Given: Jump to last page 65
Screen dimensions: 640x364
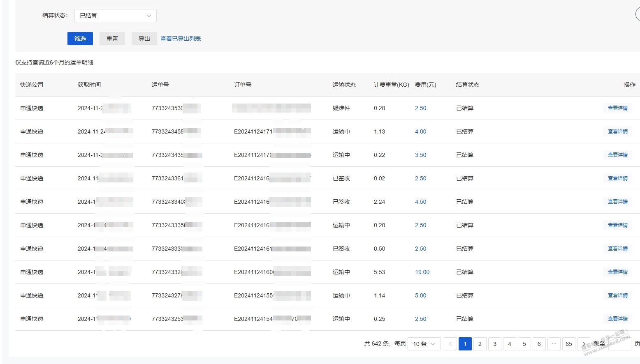Looking at the screenshot, I should coord(569,344).
